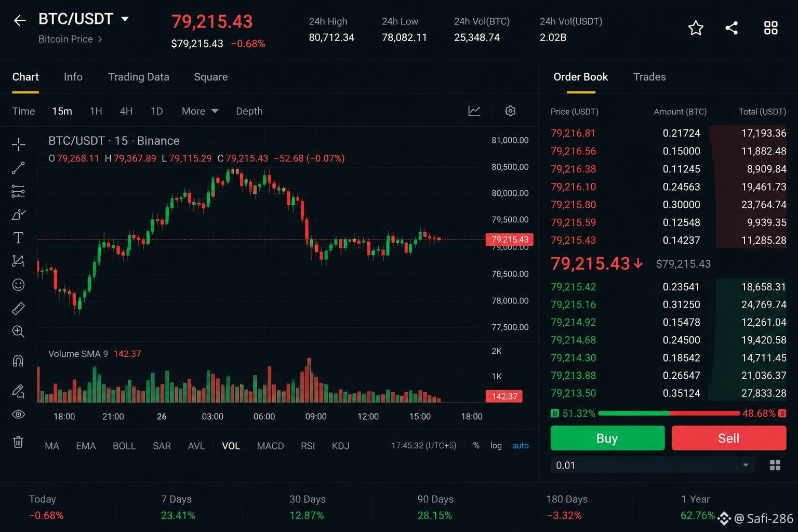Switch to the Trades tab

649,77
